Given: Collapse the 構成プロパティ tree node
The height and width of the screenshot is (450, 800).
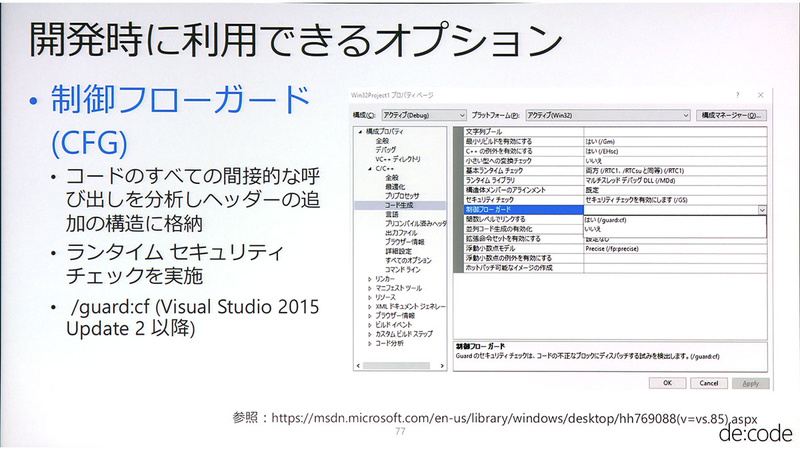Looking at the screenshot, I should pos(360,132).
